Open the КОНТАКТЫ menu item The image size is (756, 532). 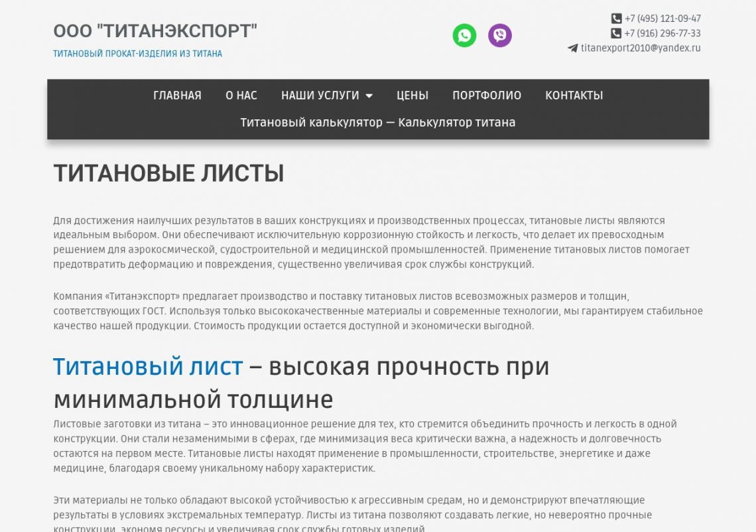click(x=574, y=96)
